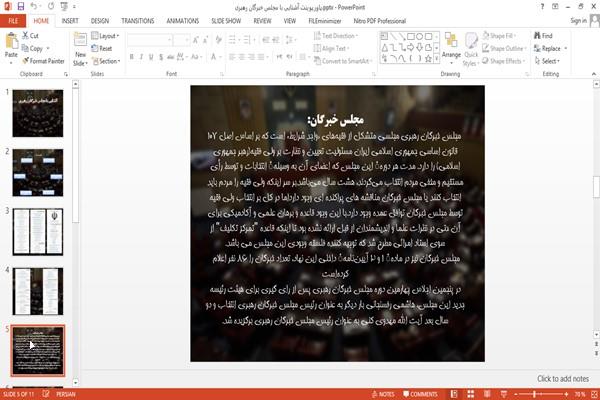Toggle Strikethrough formatting
600x400 pixels.
tap(171, 57)
